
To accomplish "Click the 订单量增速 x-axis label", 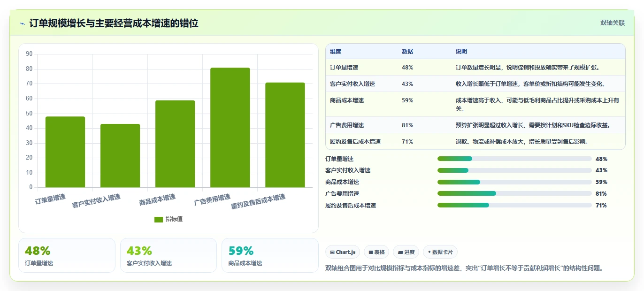I will [x=50, y=199].
